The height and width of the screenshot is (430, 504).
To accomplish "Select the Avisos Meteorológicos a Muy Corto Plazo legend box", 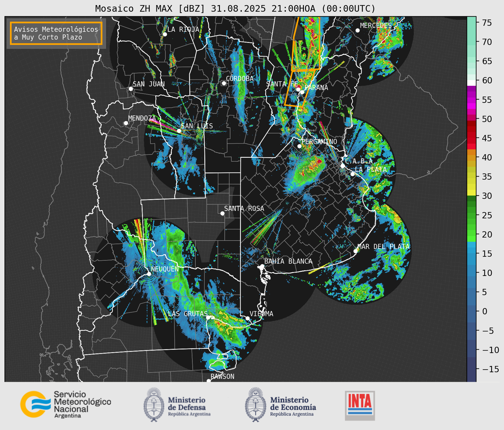I will click(56, 33).
